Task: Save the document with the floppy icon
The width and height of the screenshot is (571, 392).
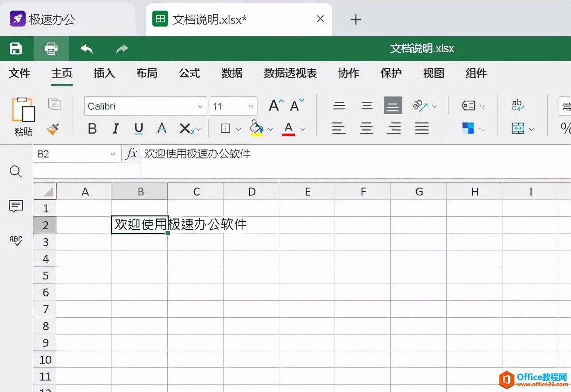Action: [16, 49]
